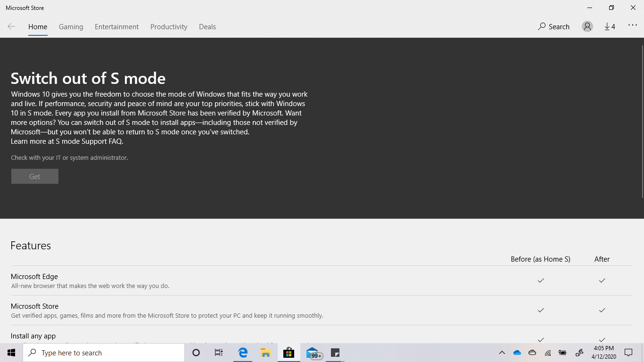Image resolution: width=644 pixels, height=362 pixels.
Task: Click Microsoft Edge checkmark under Before column
Action: 541,280
